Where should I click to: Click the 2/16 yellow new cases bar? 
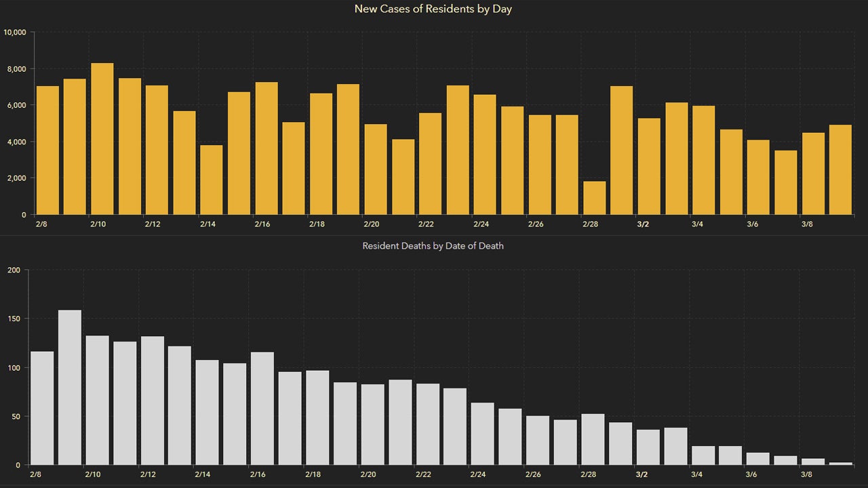267,148
